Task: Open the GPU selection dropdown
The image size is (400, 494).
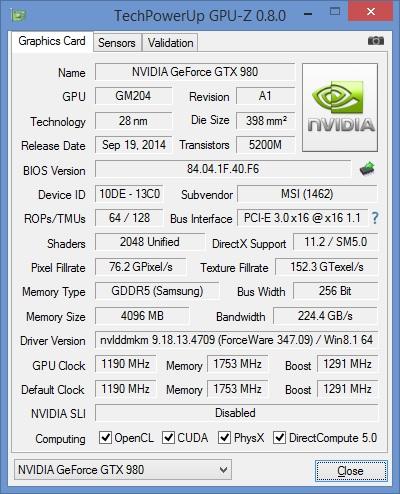Action: click(x=123, y=470)
